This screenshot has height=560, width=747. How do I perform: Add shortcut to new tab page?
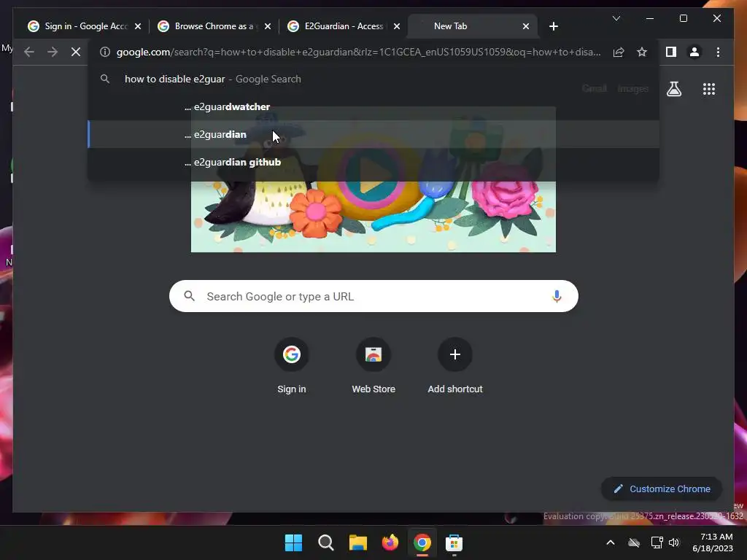455,366
